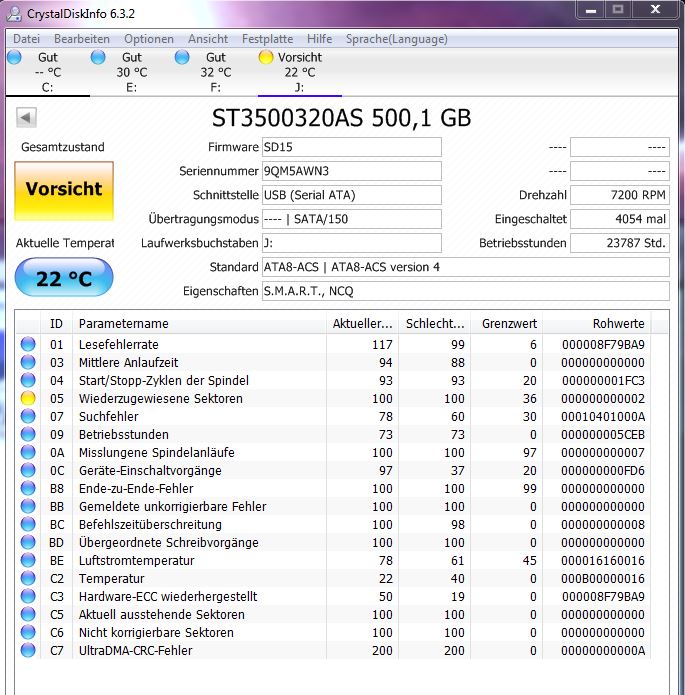Viewport: 685px width, 695px height.
Task: Click raw value 000000000002
Action: click(603, 398)
